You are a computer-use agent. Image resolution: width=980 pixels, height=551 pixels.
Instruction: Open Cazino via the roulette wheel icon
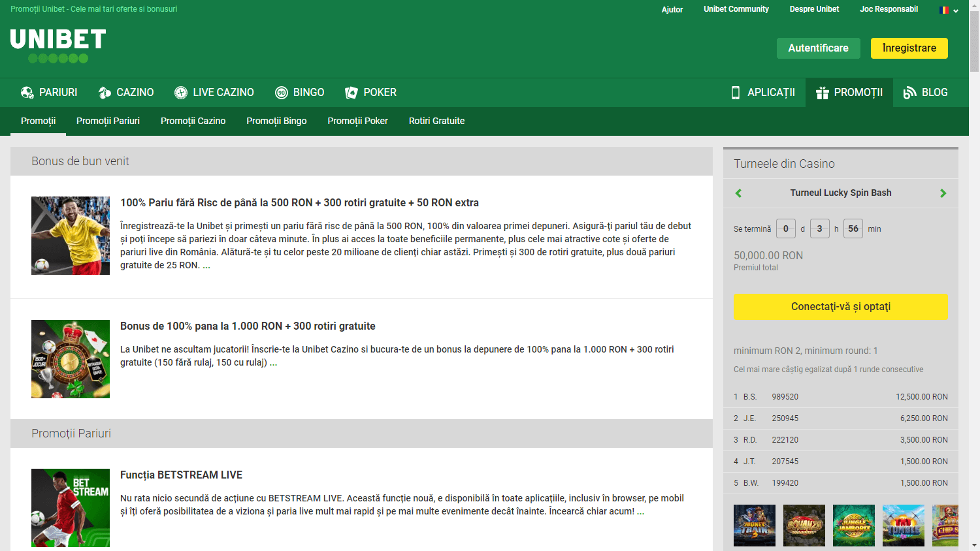pos(103,92)
